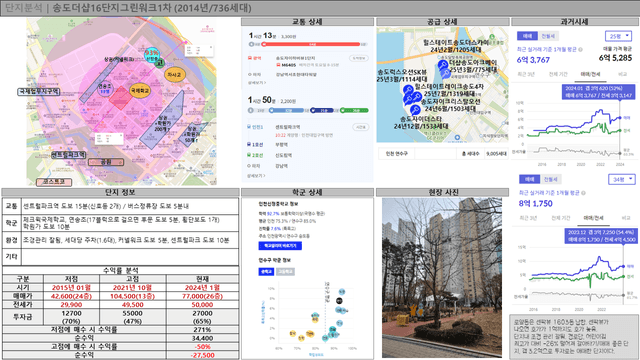Click the 인천1 subway line icon
This screenshot has width=640, height=360.
pos(249,127)
